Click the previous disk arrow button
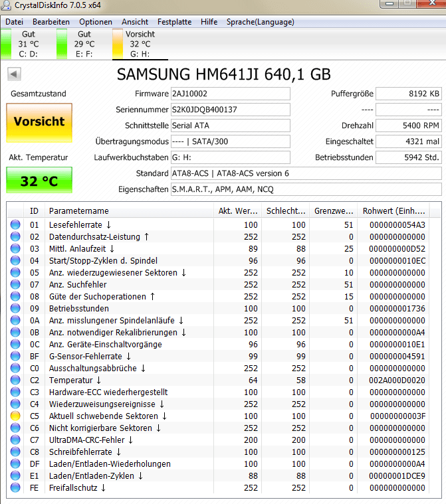The height and width of the screenshot is (504, 446). (x=14, y=74)
